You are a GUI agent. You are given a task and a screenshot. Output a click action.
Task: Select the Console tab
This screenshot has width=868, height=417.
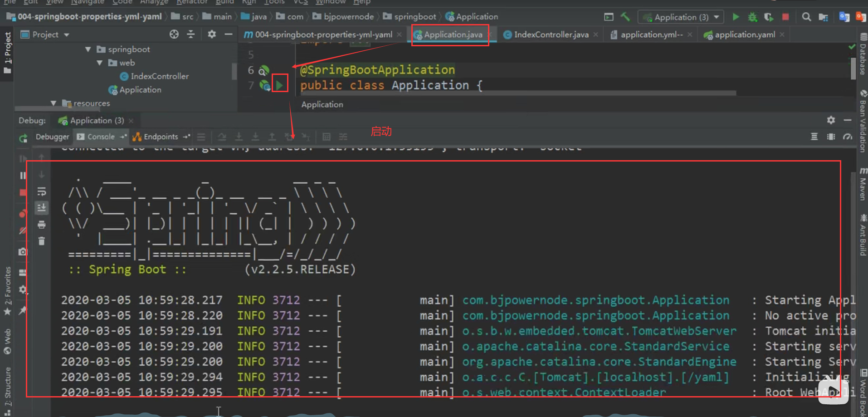point(101,137)
